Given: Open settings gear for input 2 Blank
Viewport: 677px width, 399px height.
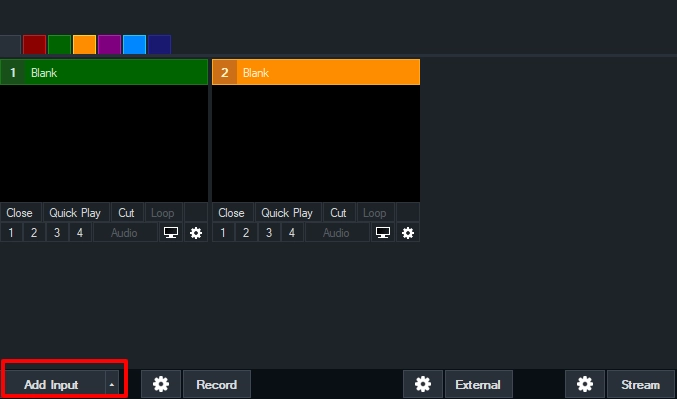Looking at the screenshot, I should point(408,233).
